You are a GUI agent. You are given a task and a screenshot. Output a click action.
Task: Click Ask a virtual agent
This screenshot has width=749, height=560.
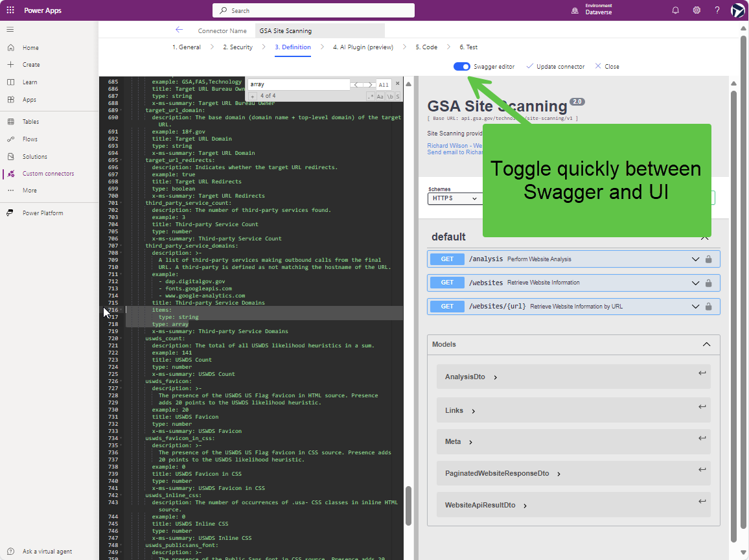click(47, 552)
